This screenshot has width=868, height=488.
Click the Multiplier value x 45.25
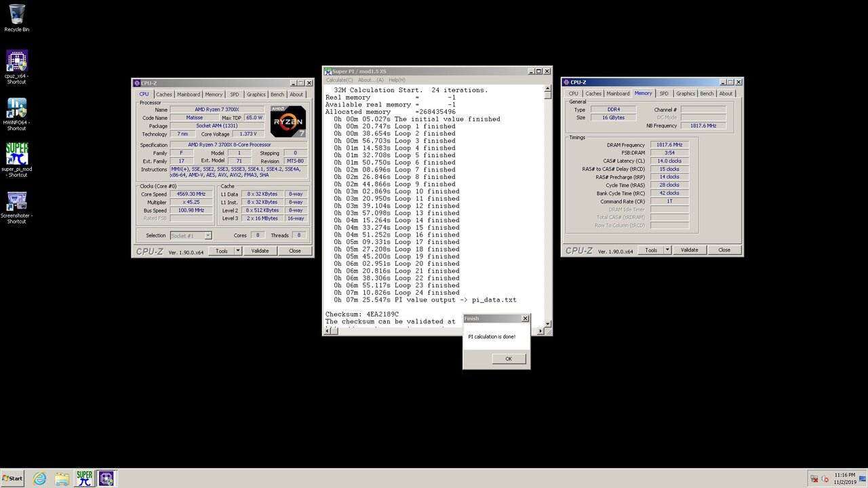[x=191, y=202]
